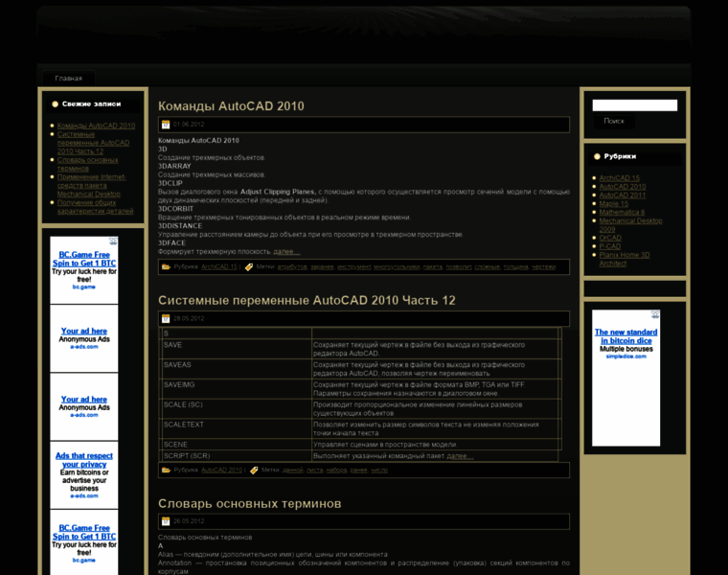Open sidebar link Словарь основных терминов

pyautogui.click(x=87, y=164)
